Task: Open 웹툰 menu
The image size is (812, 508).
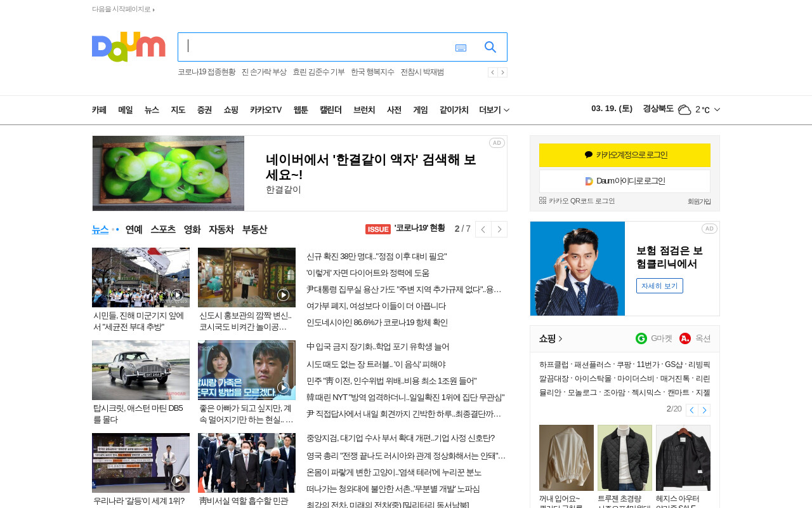Action: (301, 110)
